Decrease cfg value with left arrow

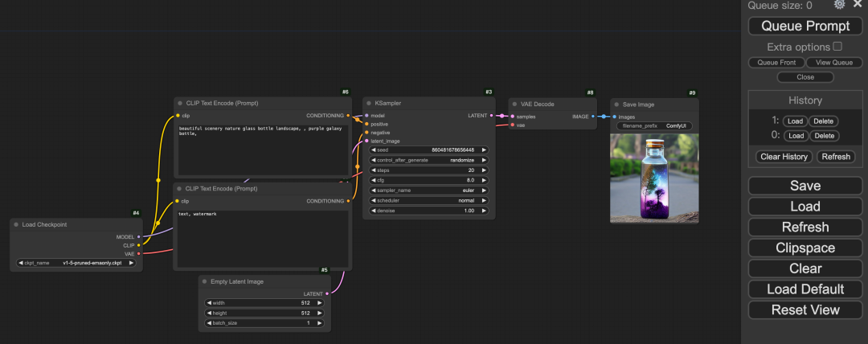[x=374, y=180]
